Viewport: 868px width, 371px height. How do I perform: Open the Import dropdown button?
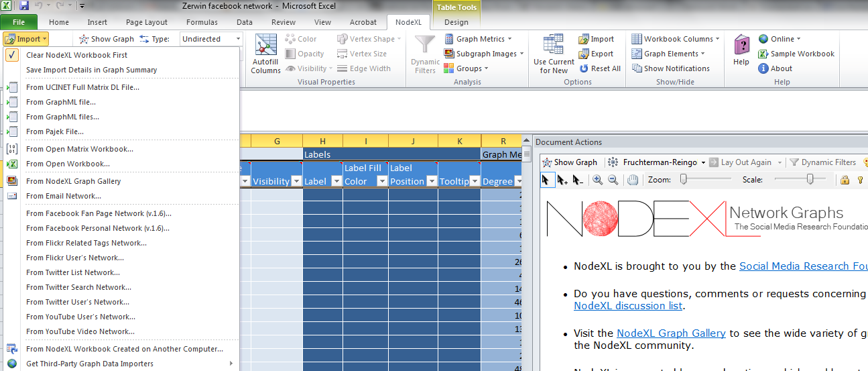(25, 39)
